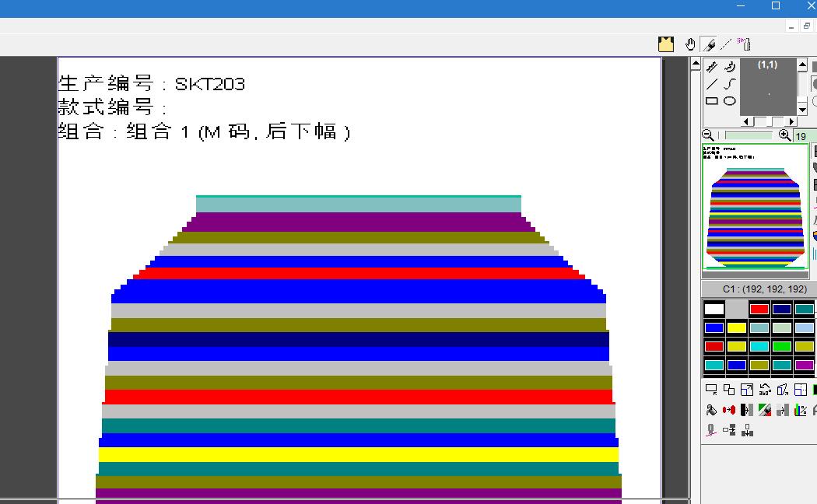The height and width of the screenshot is (504, 817).
Task: Minimize the inner document window
Action: click(791, 26)
